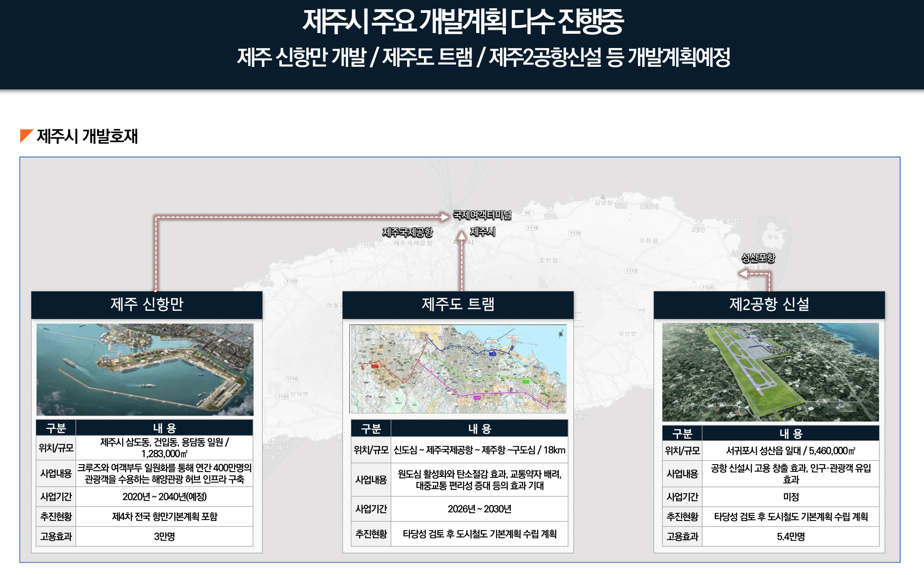Open the second airport runway aerial image

(x=770, y=372)
